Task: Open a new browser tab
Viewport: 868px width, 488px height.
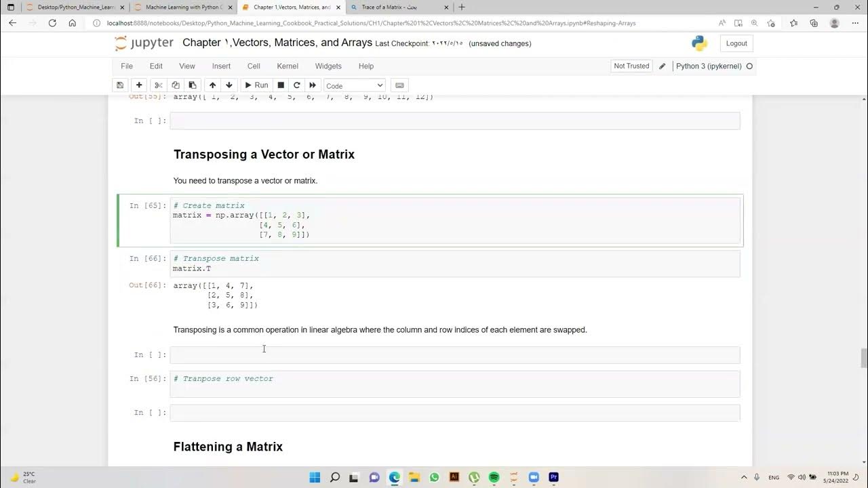Action: (x=462, y=7)
